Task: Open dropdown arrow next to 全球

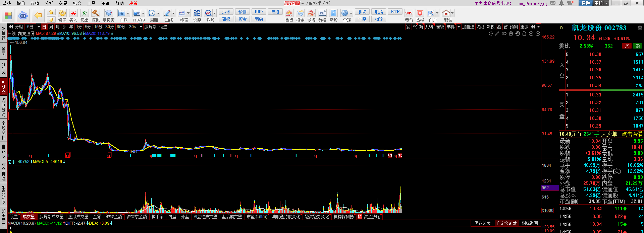Action: [351, 13]
